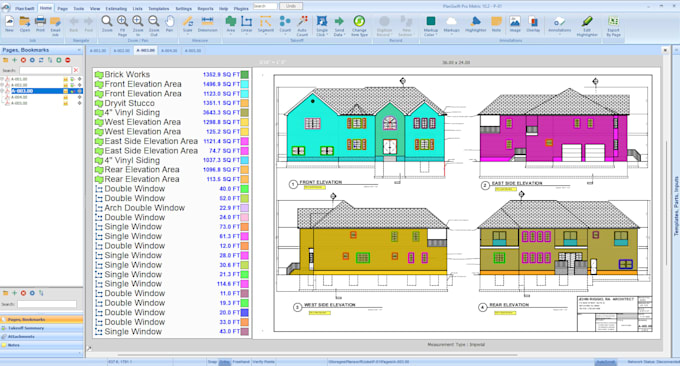680x366 pixels.
Task: Open the Page ribbon tab
Action: pyautogui.click(x=62, y=8)
